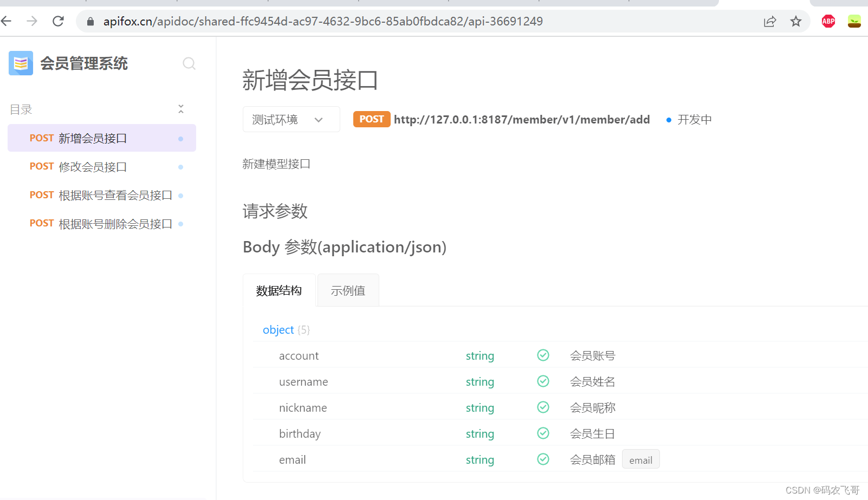Viewport: 868px width, 500px height.
Task: Click the browser forward arrow
Action: point(32,21)
